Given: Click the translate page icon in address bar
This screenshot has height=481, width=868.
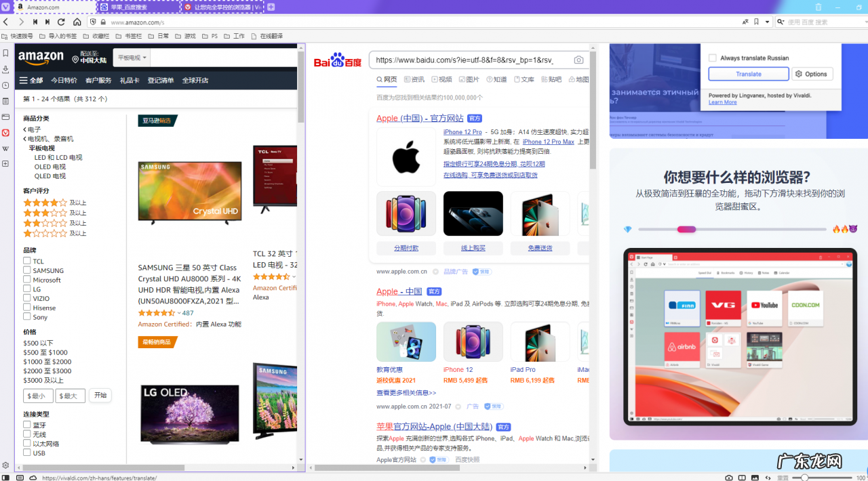Looking at the screenshot, I should (745, 22).
